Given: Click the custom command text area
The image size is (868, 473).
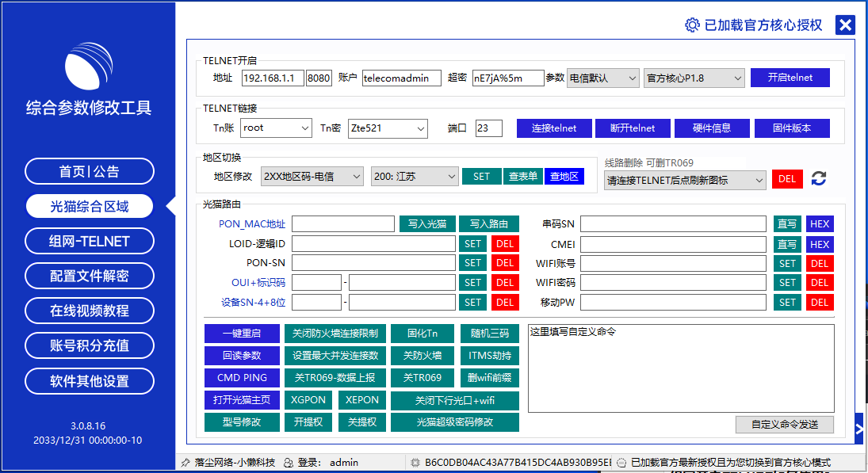Looking at the screenshot, I should [681, 368].
